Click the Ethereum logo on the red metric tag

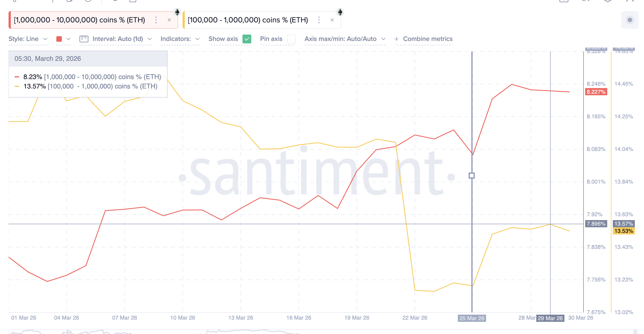tap(177, 12)
